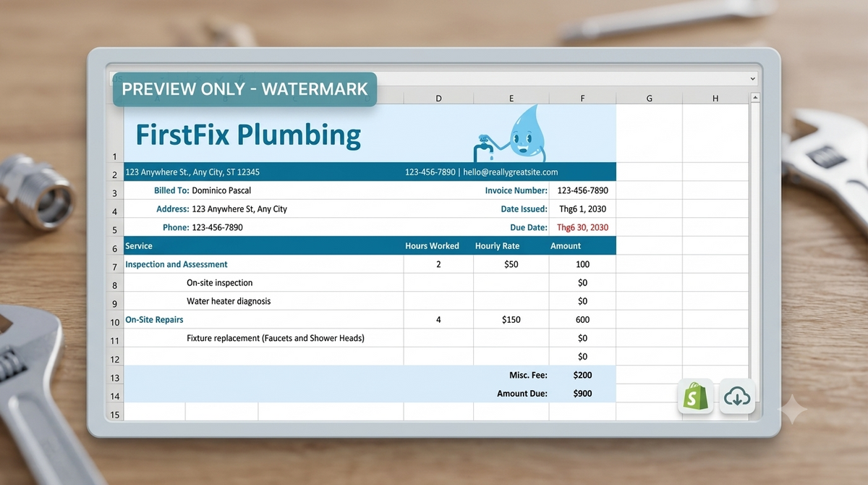
Task: Select column G header
Action: pyautogui.click(x=649, y=98)
